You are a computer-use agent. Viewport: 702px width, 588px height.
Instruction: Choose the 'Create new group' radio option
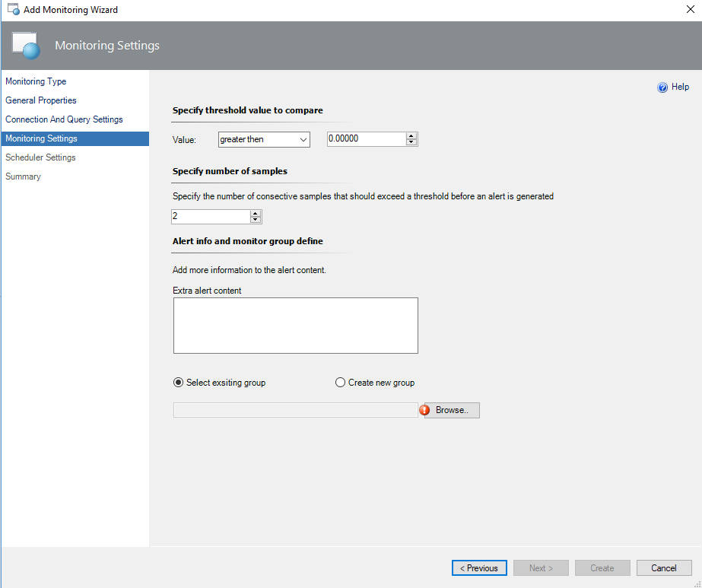tap(340, 383)
